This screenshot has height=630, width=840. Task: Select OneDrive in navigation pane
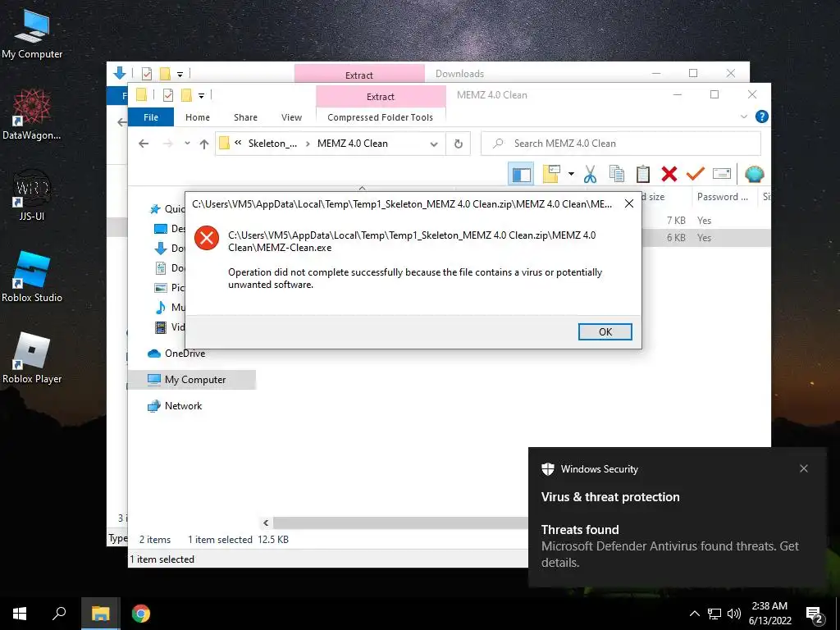pos(185,353)
